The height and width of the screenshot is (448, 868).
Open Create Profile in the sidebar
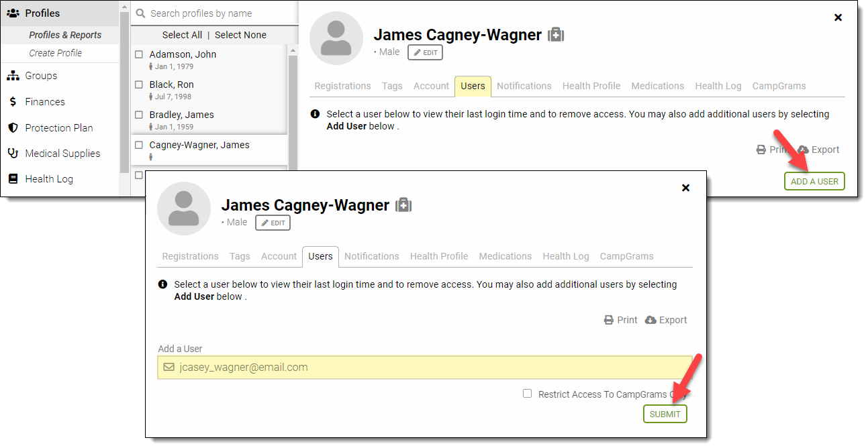click(x=55, y=53)
